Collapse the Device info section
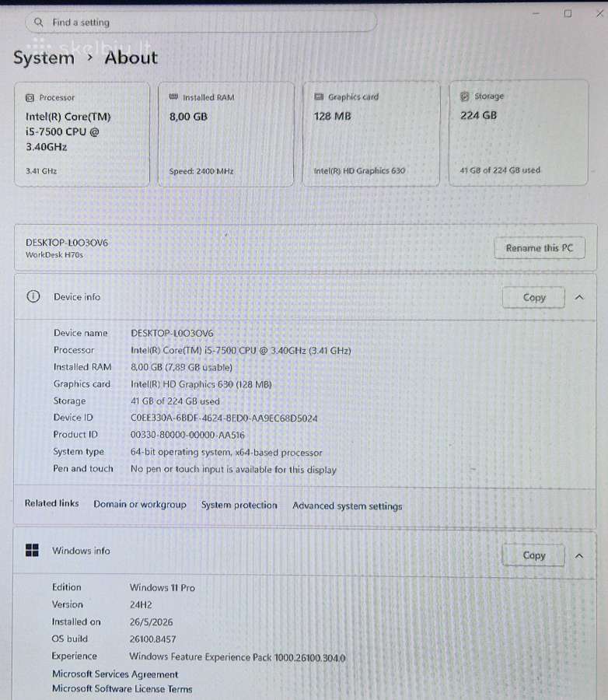This screenshot has width=608, height=700. (x=579, y=297)
